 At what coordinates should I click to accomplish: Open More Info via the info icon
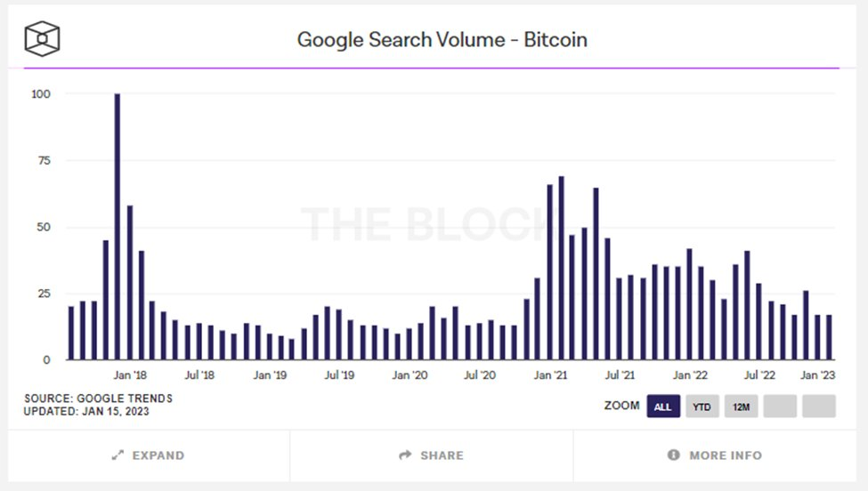pyautogui.click(x=674, y=455)
